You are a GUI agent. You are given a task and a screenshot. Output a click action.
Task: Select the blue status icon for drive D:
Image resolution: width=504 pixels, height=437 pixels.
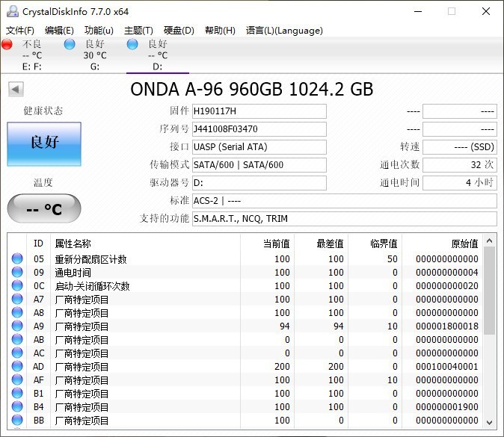[132, 44]
